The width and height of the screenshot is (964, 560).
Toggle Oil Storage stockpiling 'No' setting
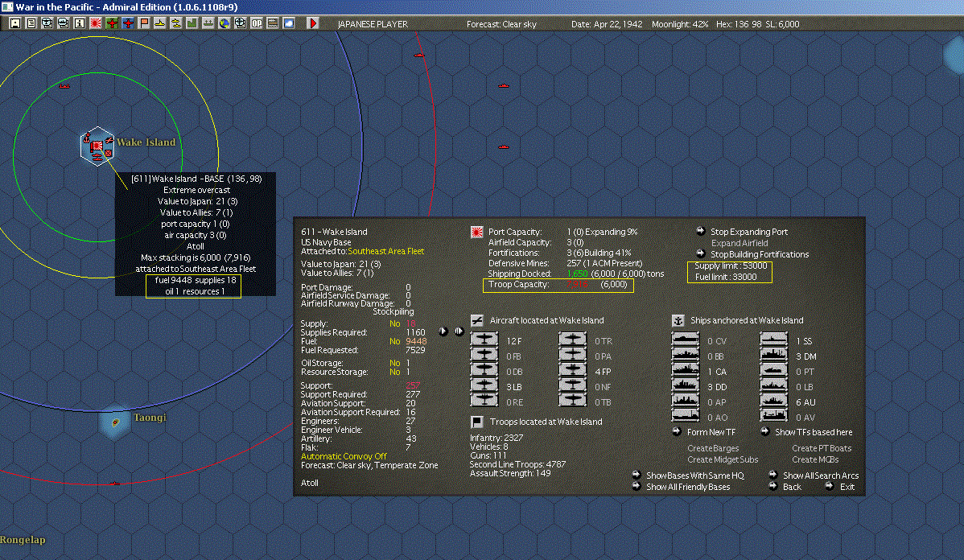coord(395,363)
